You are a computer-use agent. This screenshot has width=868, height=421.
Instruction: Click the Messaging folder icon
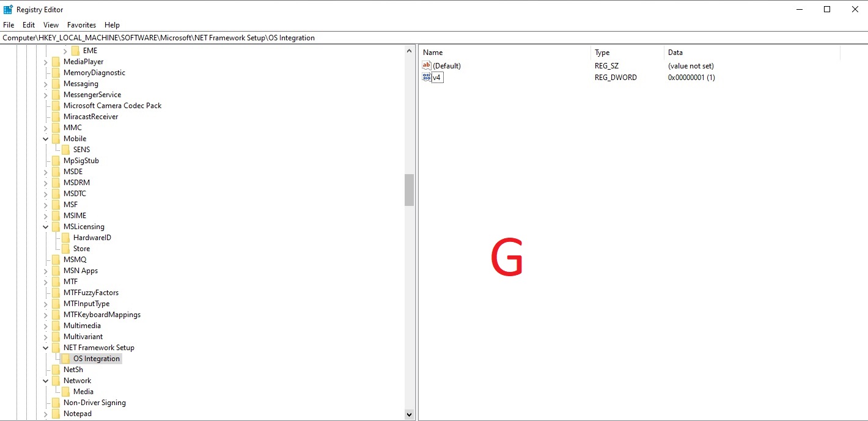pyautogui.click(x=56, y=84)
